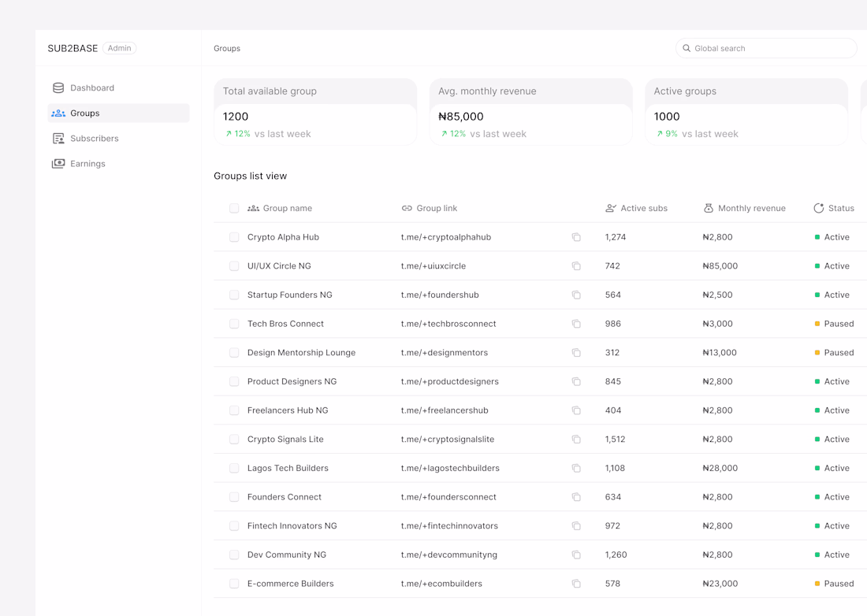Copy the E-commerce Builders group link
This screenshot has width=867, height=616.
[576, 584]
